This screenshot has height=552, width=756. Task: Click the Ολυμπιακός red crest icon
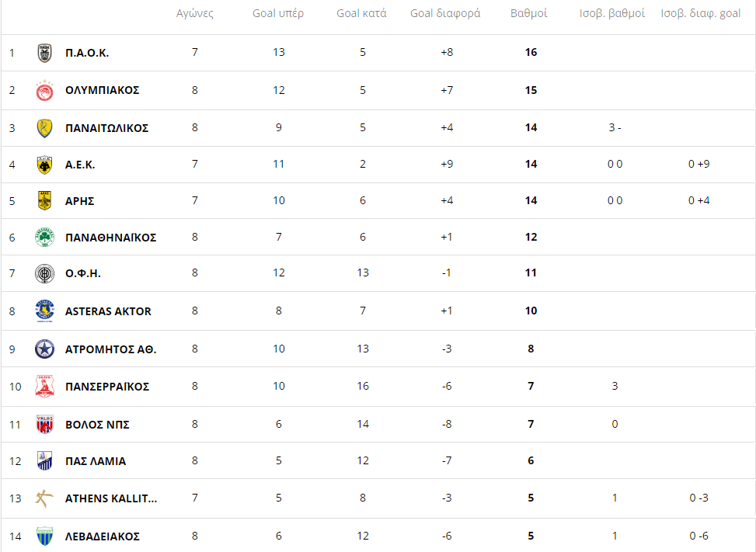point(44,91)
